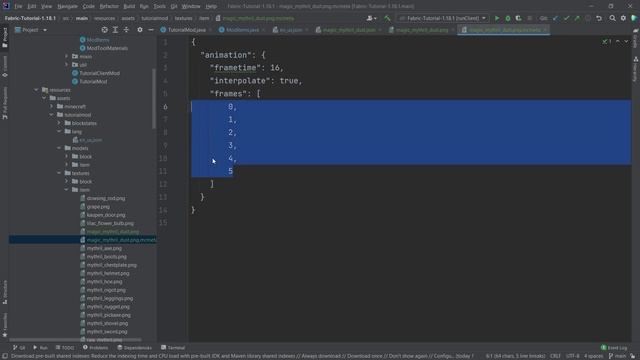This screenshot has width=640, height=360.
Task: Open the Build menu
Action: coord(129,7)
